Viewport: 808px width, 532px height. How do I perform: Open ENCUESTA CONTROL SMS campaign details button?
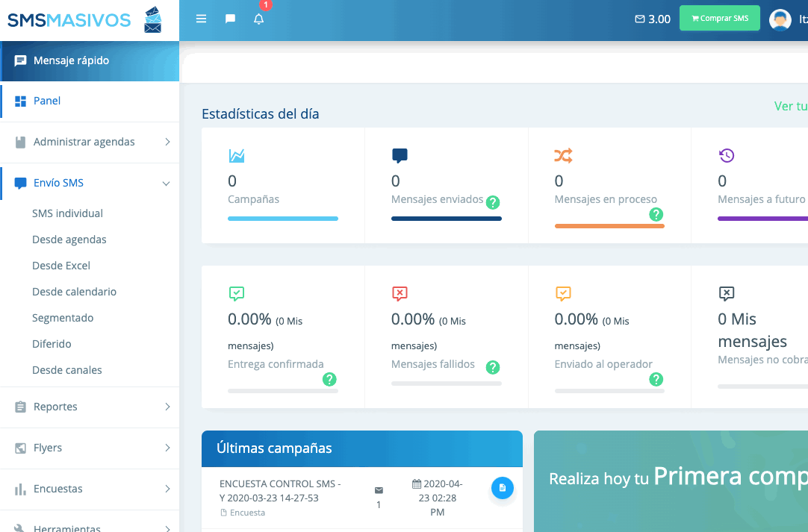click(x=503, y=488)
